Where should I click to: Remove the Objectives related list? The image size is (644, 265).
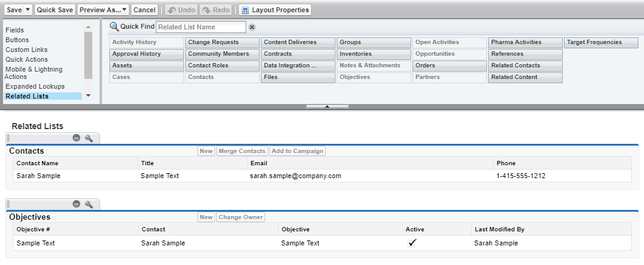(x=76, y=204)
